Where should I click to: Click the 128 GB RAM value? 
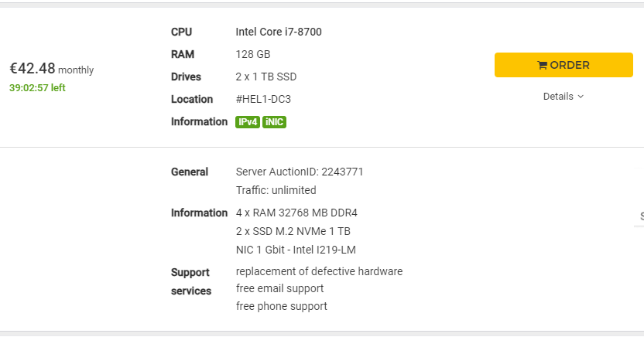tap(253, 55)
